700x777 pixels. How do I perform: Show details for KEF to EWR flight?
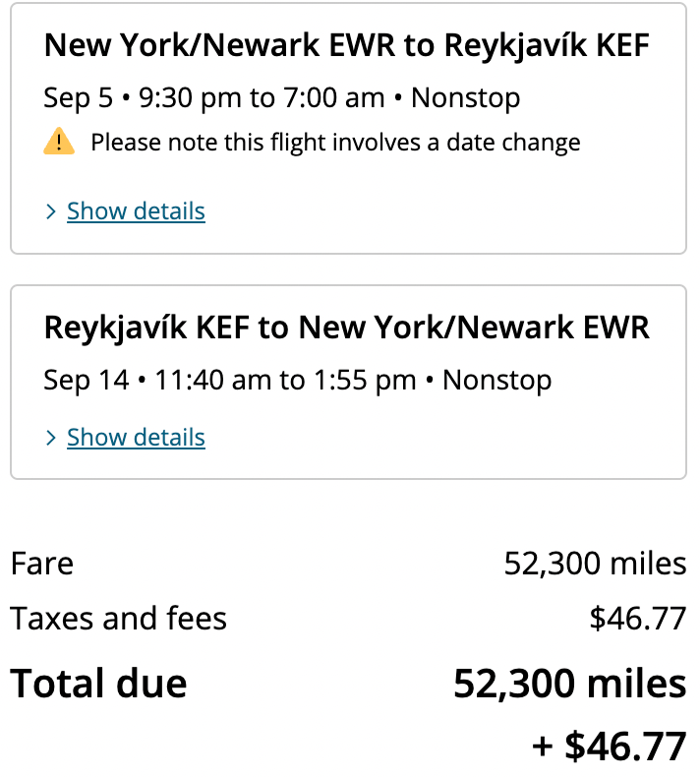[x=136, y=438]
